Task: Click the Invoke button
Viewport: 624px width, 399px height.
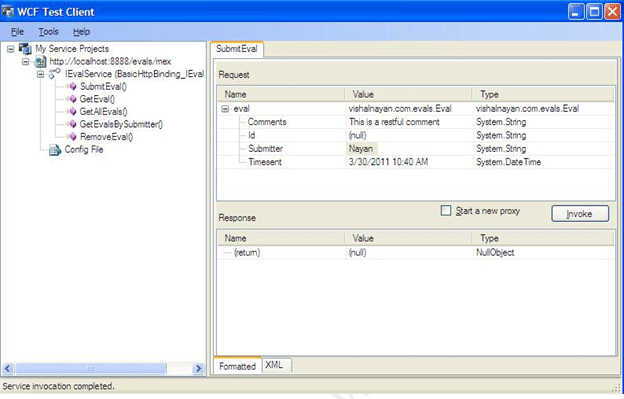Action: [580, 214]
